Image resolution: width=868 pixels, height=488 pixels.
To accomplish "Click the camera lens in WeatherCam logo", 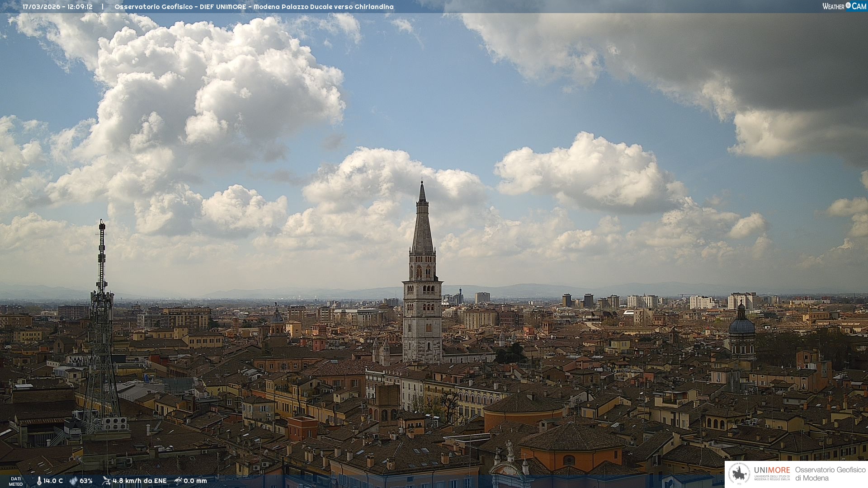I will (x=848, y=6).
